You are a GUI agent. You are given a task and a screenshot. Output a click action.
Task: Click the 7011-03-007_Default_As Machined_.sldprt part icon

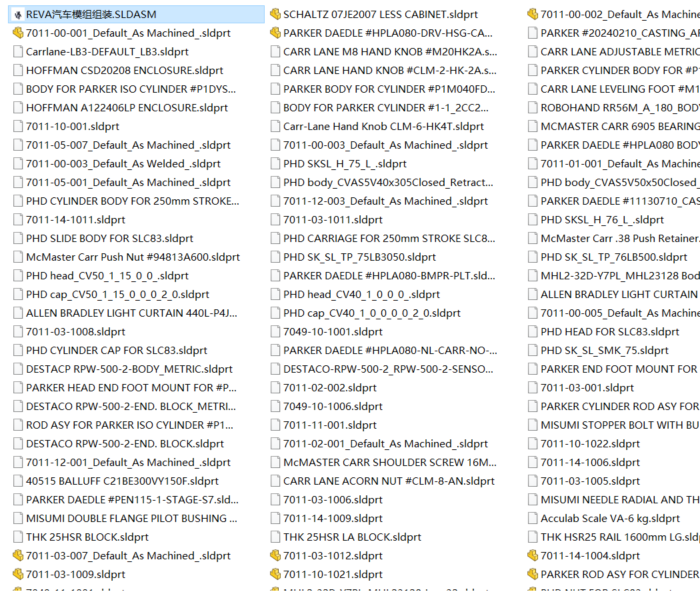click(18, 556)
